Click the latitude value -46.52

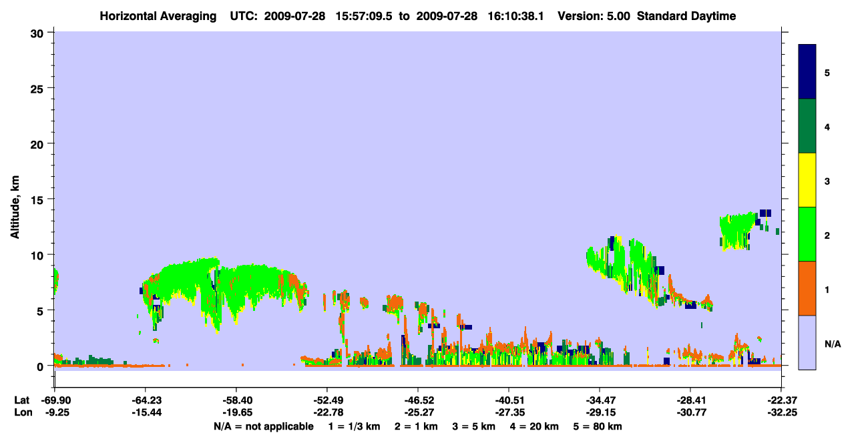click(418, 400)
